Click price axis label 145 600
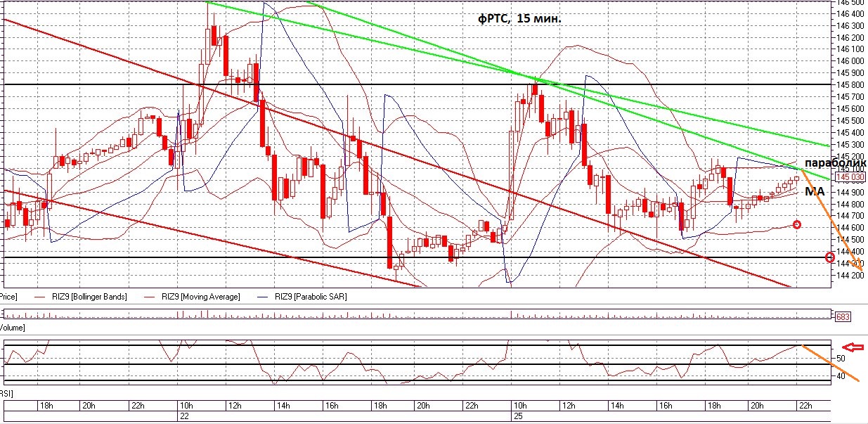This screenshot has height=424, width=868. pos(849,108)
